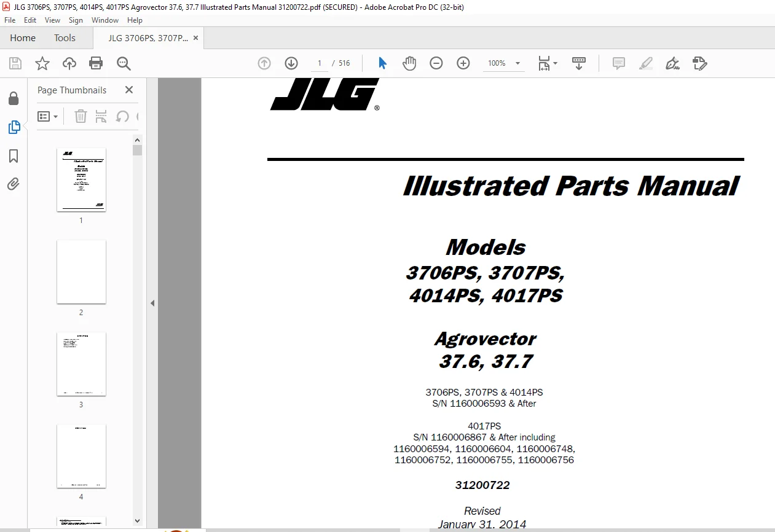Open the View menu
This screenshot has width=775, height=532.
[x=52, y=20]
